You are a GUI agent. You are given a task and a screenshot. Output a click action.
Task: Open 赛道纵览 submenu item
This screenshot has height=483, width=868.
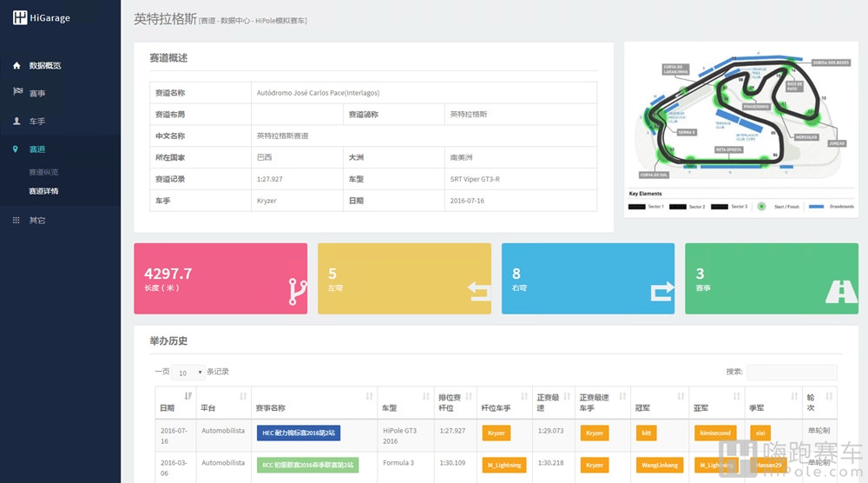43,172
